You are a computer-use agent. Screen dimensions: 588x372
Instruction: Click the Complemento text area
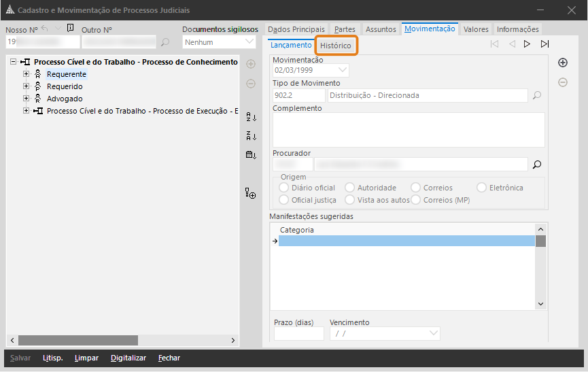pos(408,129)
